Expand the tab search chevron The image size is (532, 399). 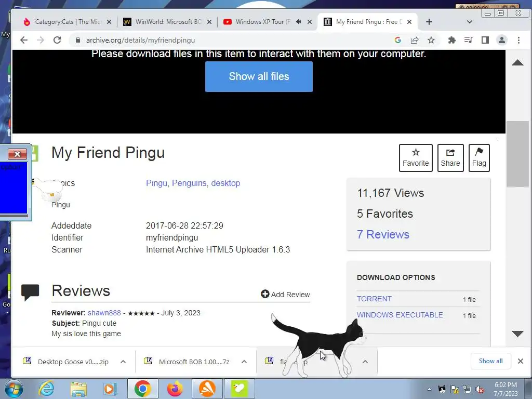[470, 22]
